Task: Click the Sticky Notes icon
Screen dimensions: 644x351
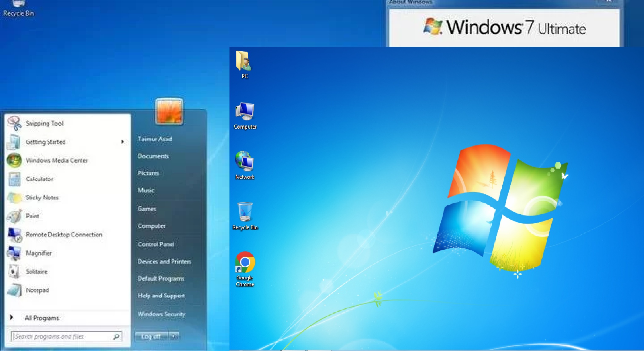Action: tap(14, 198)
